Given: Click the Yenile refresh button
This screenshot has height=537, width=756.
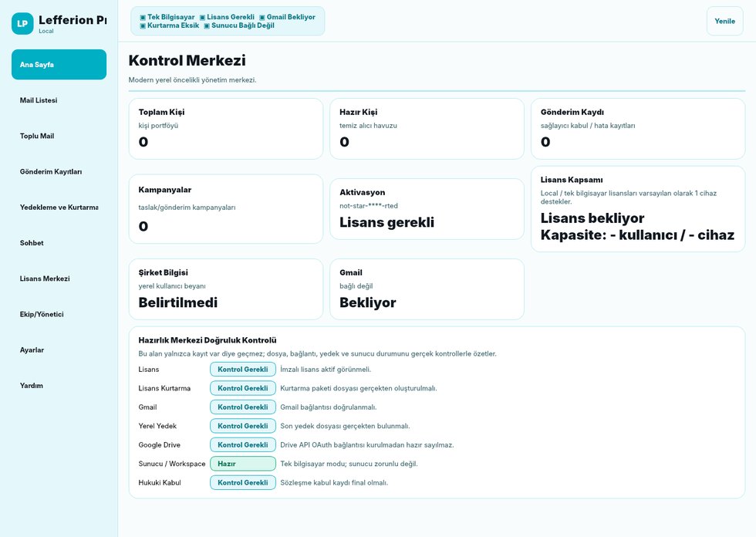Looking at the screenshot, I should click(x=724, y=21).
